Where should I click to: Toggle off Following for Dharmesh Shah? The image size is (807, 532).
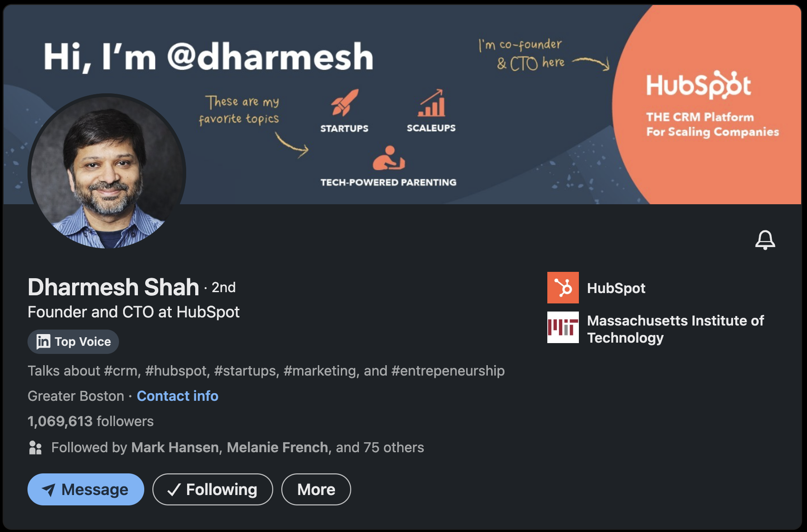tap(212, 489)
